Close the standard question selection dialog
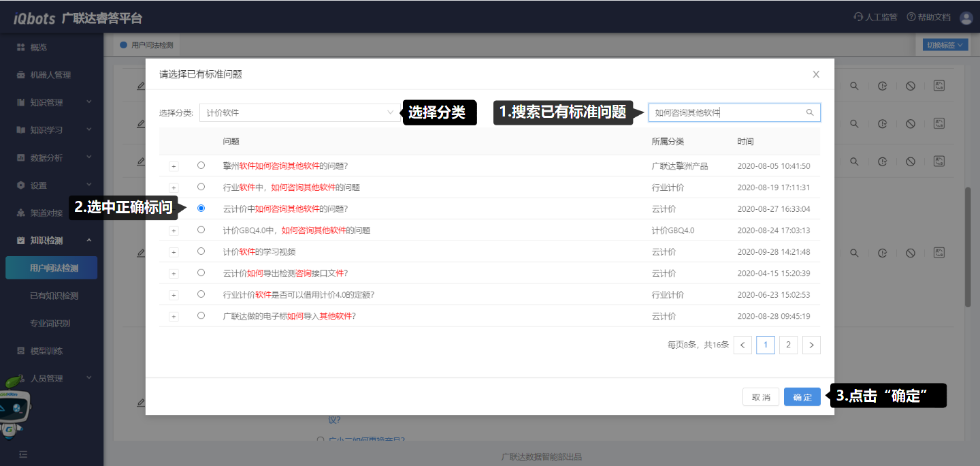Image resolution: width=980 pixels, height=466 pixels. point(816,74)
